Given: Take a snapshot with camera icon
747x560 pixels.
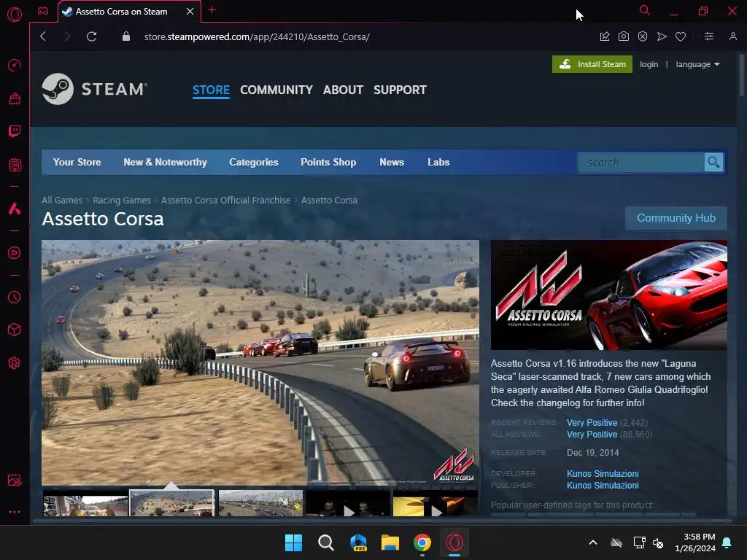Looking at the screenshot, I should pyautogui.click(x=624, y=36).
